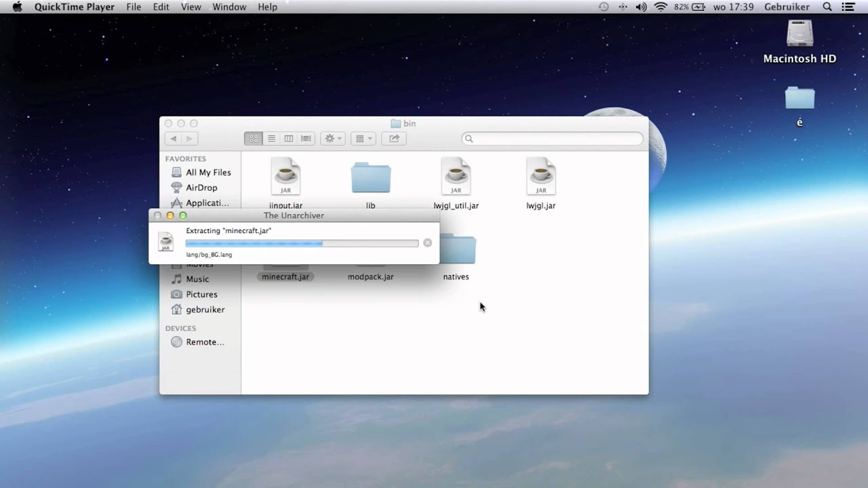868x488 pixels.
Task: Go back in Finder window
Action: pos(173,138)
